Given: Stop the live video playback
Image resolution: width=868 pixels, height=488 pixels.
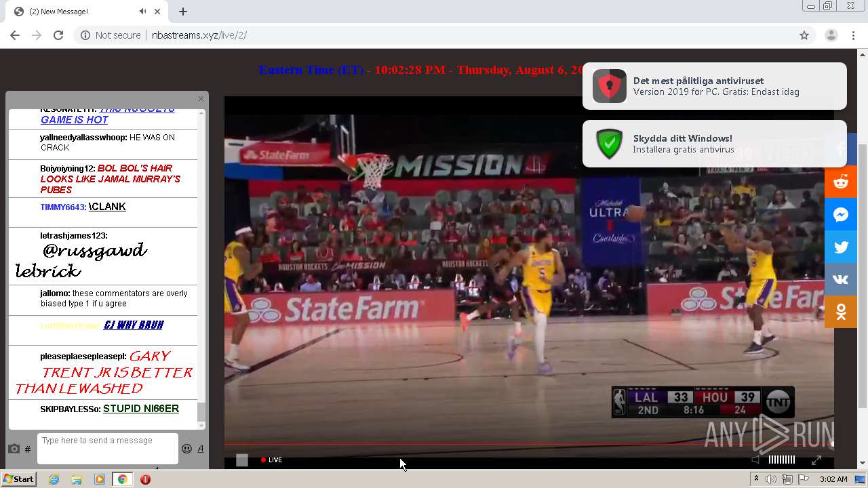Looking at the screenshot, I should click(242, 460).
